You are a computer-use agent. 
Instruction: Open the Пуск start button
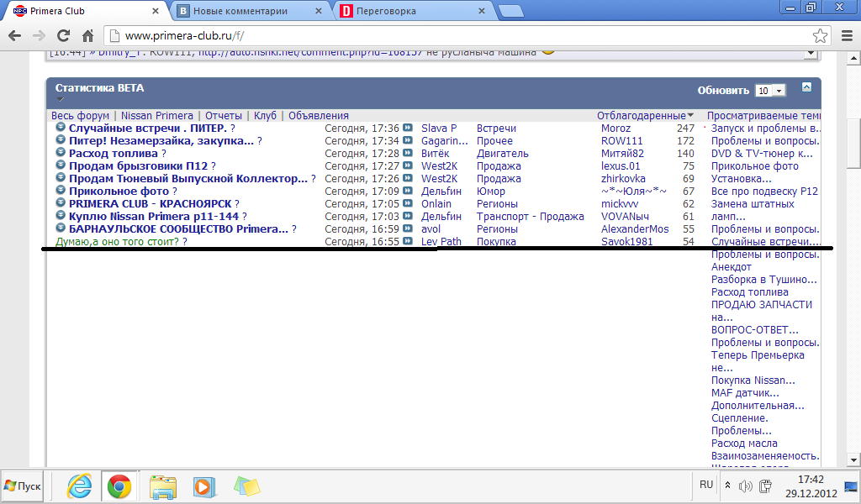(23, 486)
